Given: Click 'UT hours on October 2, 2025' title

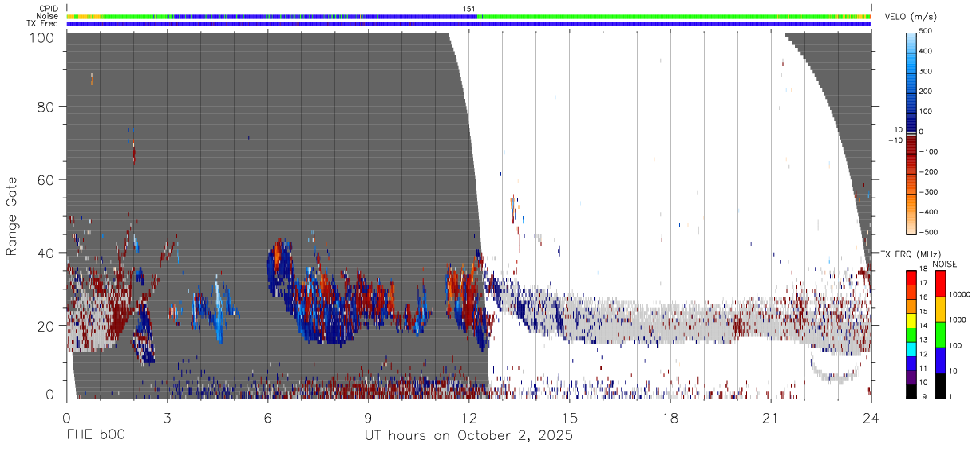Looking at the screenshot, I should tap(469, 436).
